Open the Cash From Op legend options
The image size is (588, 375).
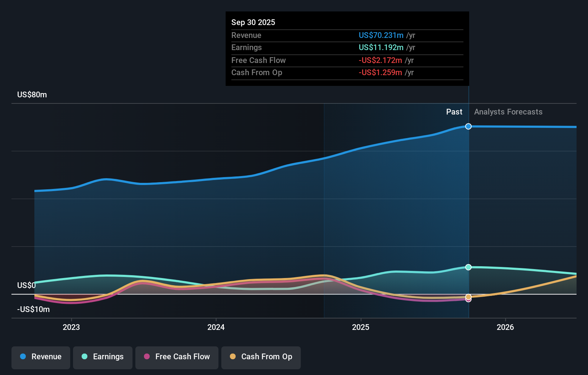(x=261, y=357)
